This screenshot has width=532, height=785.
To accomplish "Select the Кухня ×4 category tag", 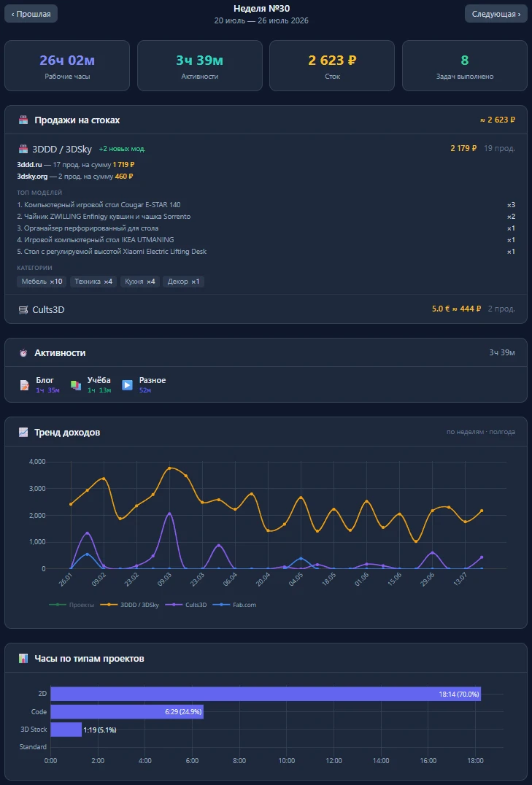I will point(140,282).
